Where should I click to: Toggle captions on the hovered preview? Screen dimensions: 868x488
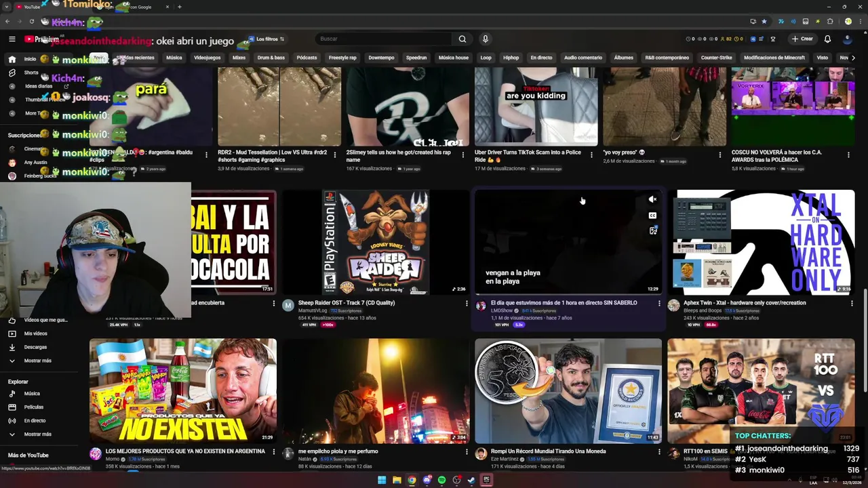pyautogui.click(x=652, y=216)
